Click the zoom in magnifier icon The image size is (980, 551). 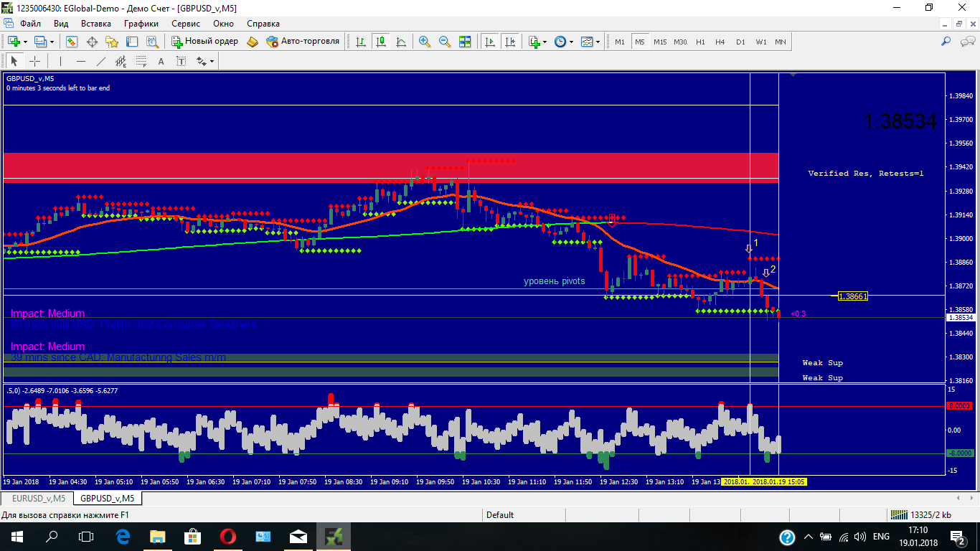pyautogui.click(x=425, y=42)
